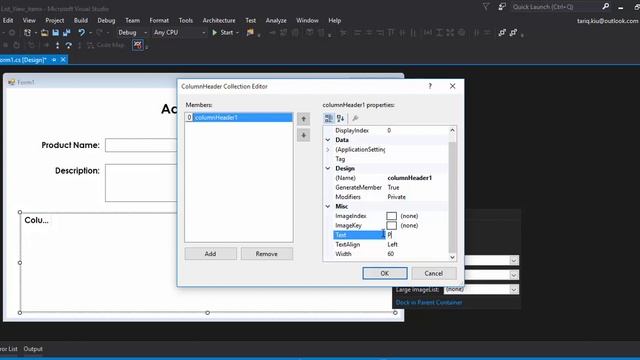Move selected column header down with arrow
Image resolution: width=640 pixels, height=360 pixels.
click(303, 136)
